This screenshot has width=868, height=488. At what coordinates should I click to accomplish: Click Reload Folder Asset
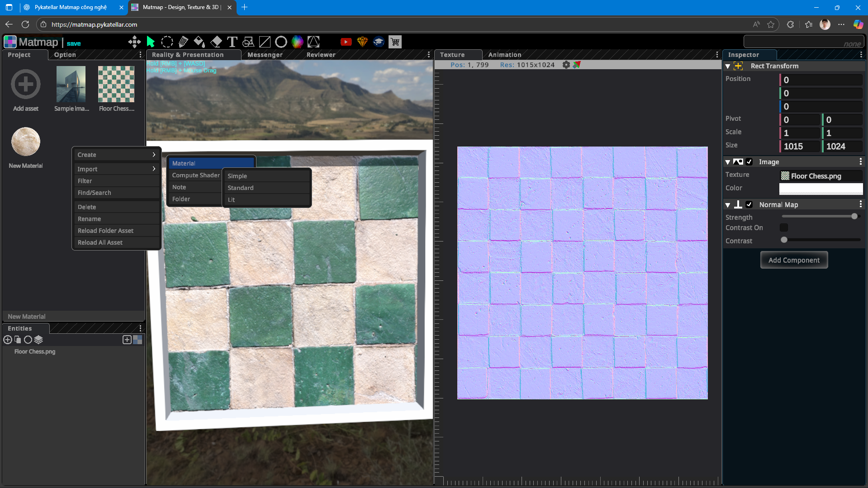click(x=117, y=231)
